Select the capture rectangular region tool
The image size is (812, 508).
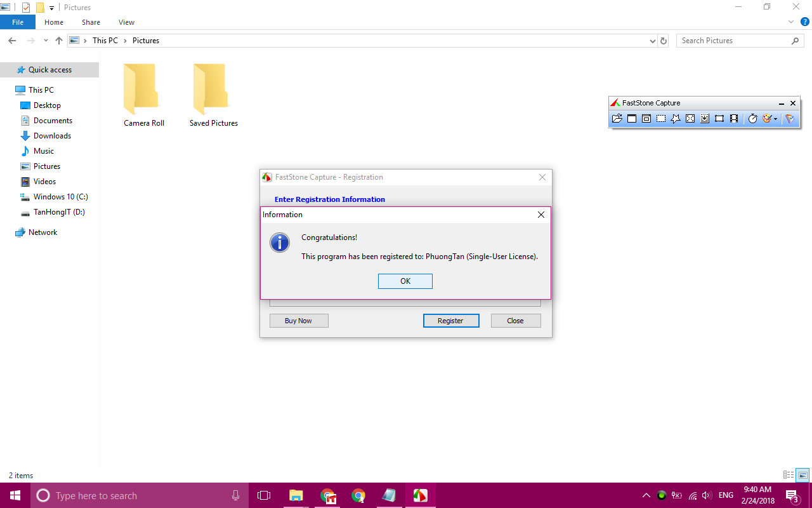pos(661,119)
